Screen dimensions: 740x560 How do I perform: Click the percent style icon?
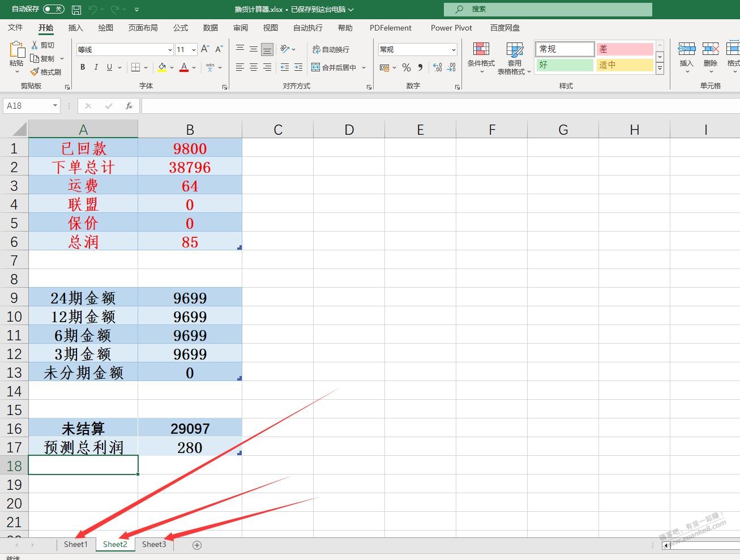click(407, 67)
